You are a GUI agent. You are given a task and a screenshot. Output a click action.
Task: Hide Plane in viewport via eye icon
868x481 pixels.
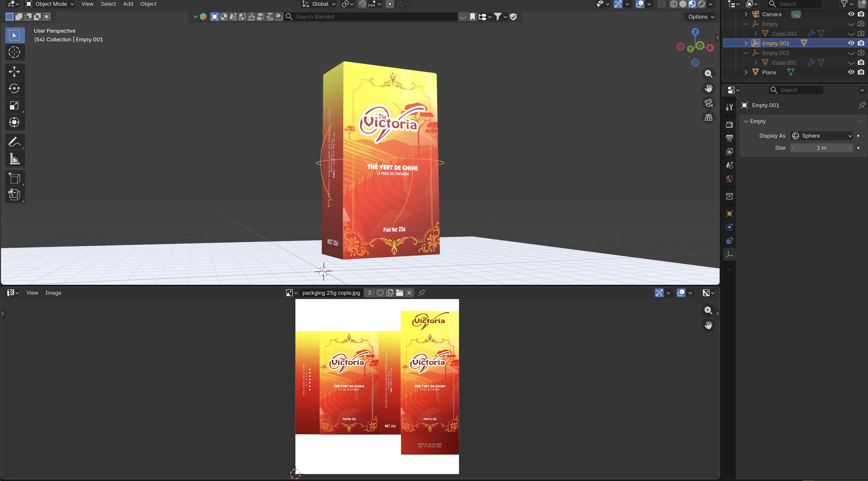click(851, 72)
